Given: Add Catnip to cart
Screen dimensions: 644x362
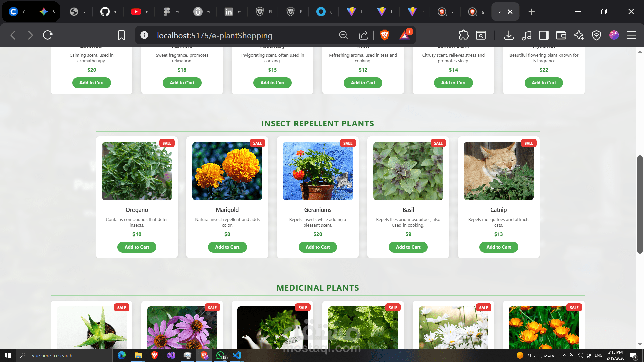Looking at the screenshot, I should (x=498, y=247).
